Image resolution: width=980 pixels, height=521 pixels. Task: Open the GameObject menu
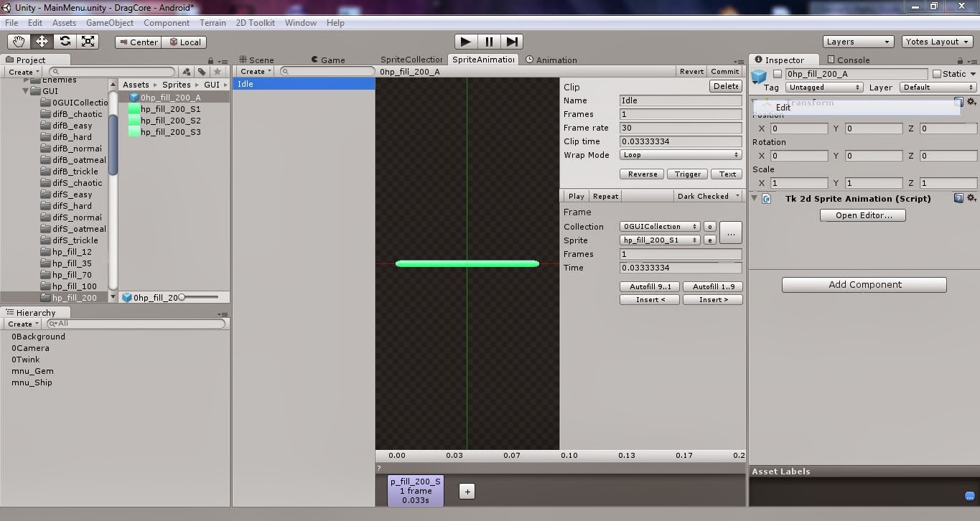pyautogui.click(x=110, y=23)
